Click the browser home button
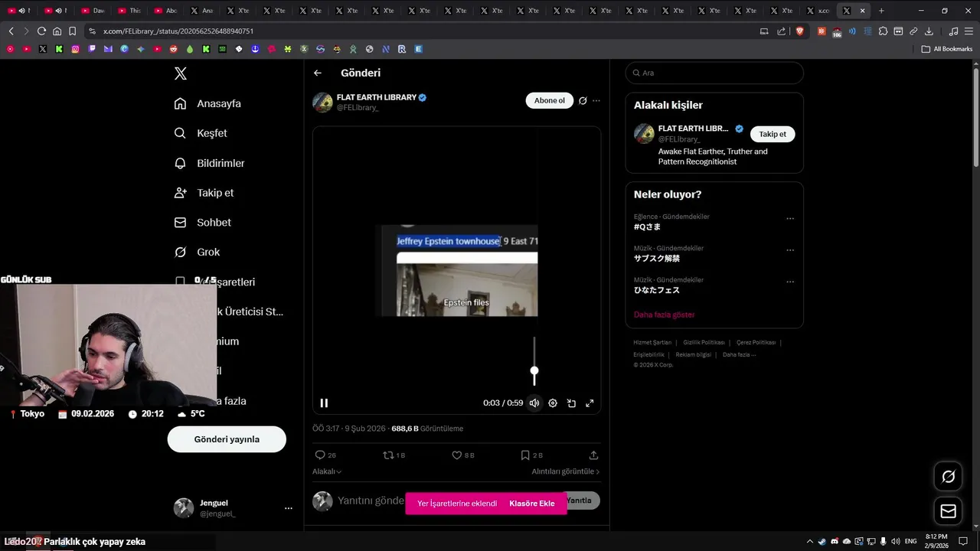The width and height of the screenshot is (980, 551). (x=57, y=31)
